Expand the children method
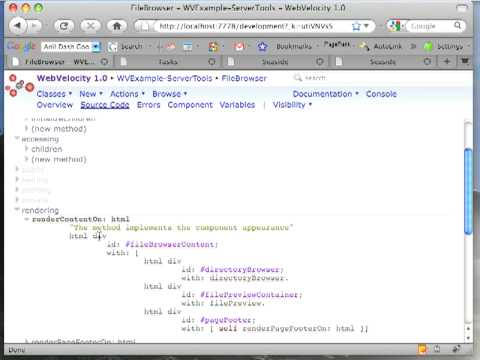This screenshot has height=360, width=480. coord(26,149)
